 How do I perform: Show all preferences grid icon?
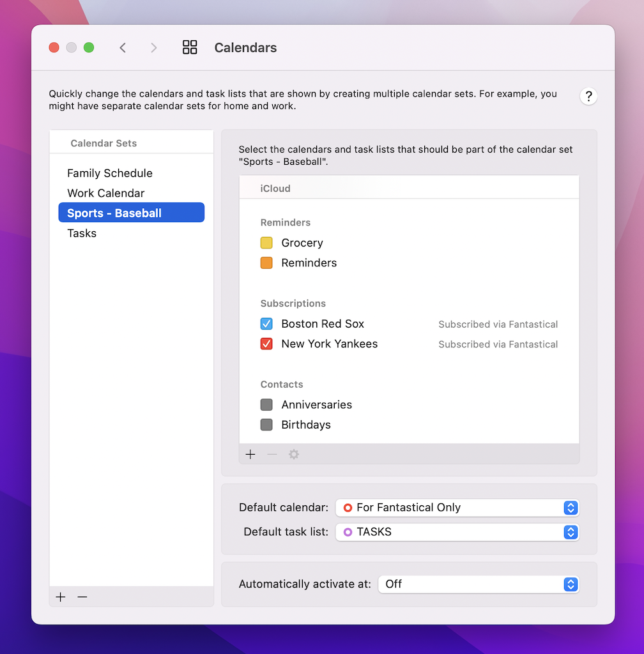coord(190,47)
